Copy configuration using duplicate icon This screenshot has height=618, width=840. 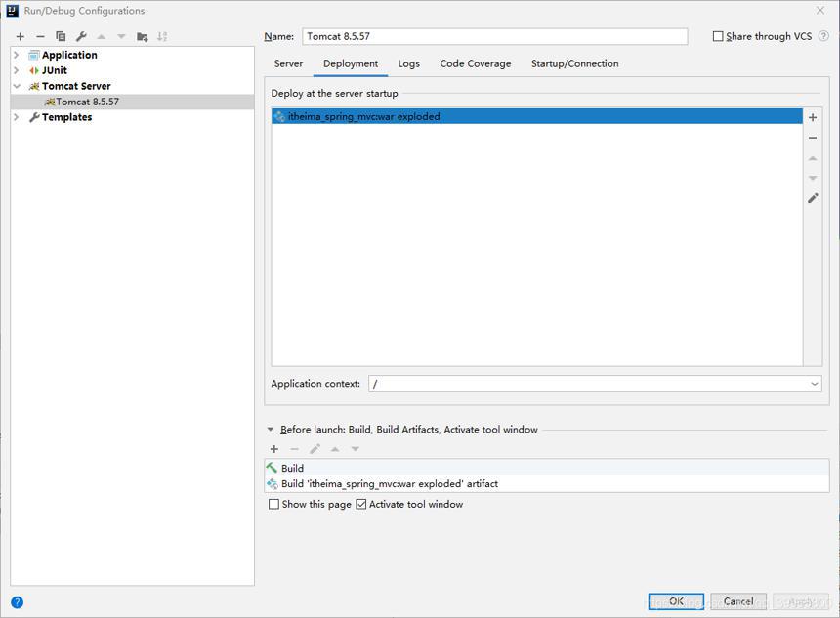[x=61, y=36]
